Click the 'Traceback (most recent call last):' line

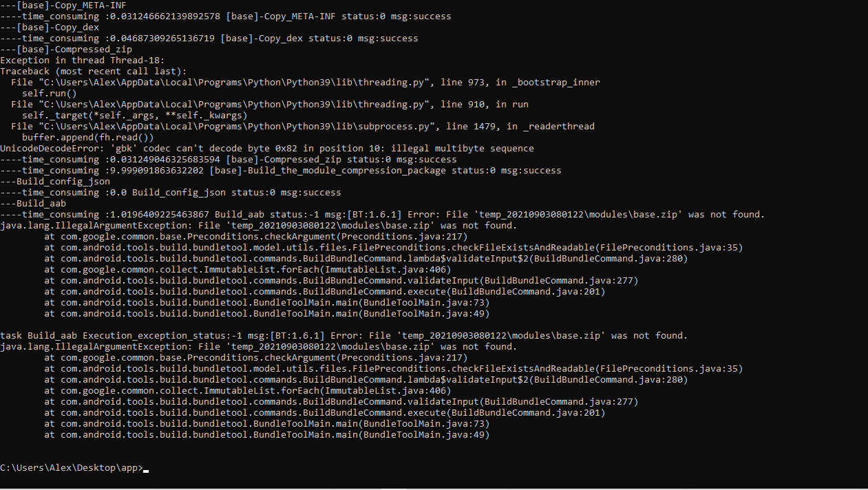(94, 72)
